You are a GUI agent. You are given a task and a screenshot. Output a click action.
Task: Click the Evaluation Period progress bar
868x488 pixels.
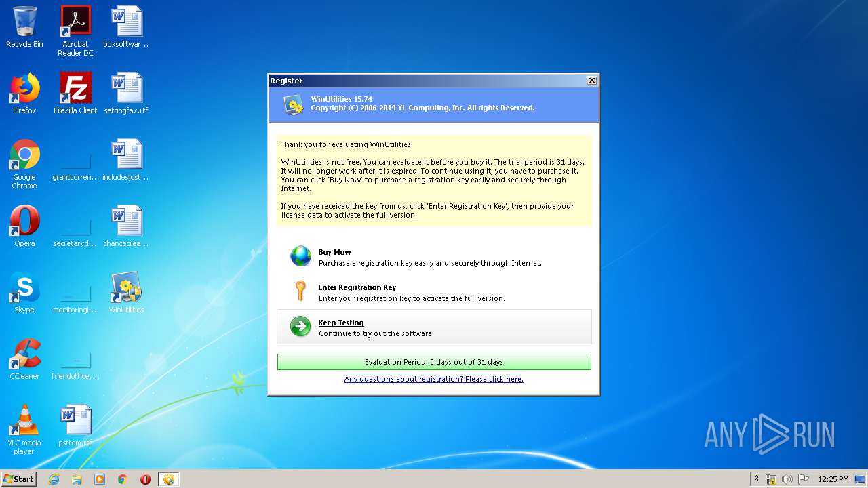(434, 362)
